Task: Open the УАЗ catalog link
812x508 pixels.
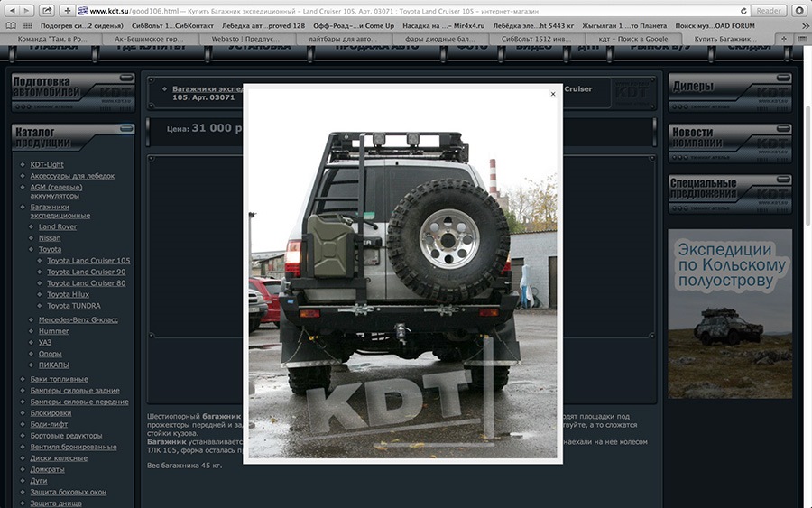Action: click(x=45, y=343)
